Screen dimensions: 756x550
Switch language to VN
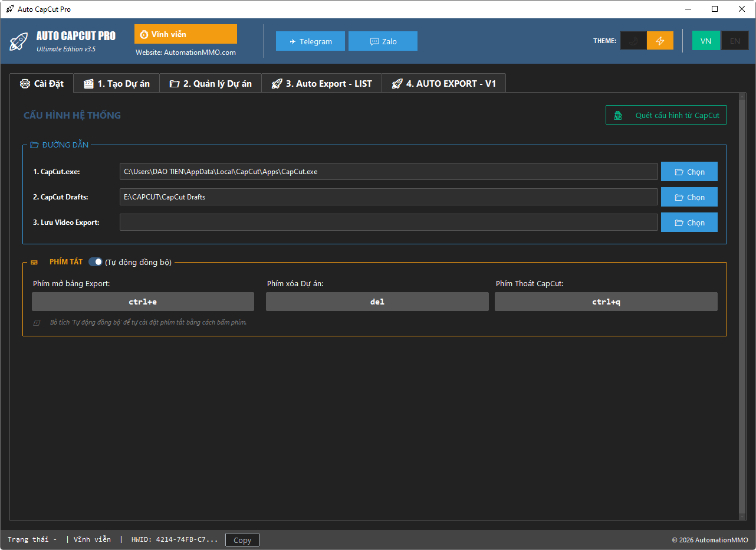(x=706, y=41)
